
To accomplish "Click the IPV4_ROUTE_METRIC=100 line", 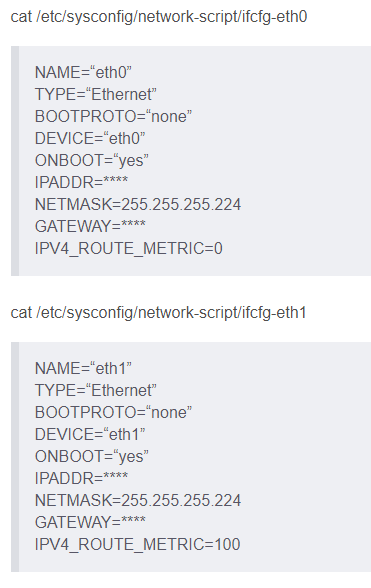I will tap(137, 544).
